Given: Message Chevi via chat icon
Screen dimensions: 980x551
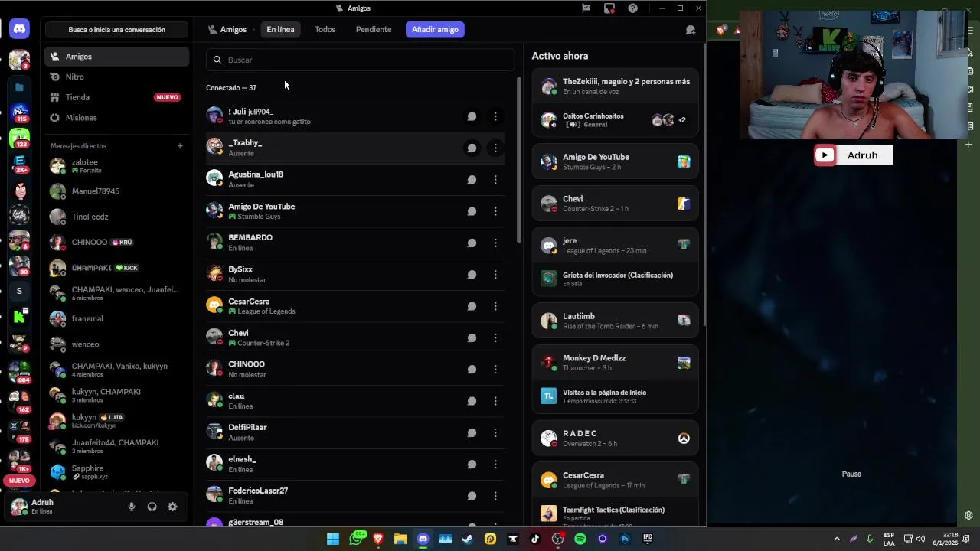Looking at the screenshot, I should click(x=472, y=337).
